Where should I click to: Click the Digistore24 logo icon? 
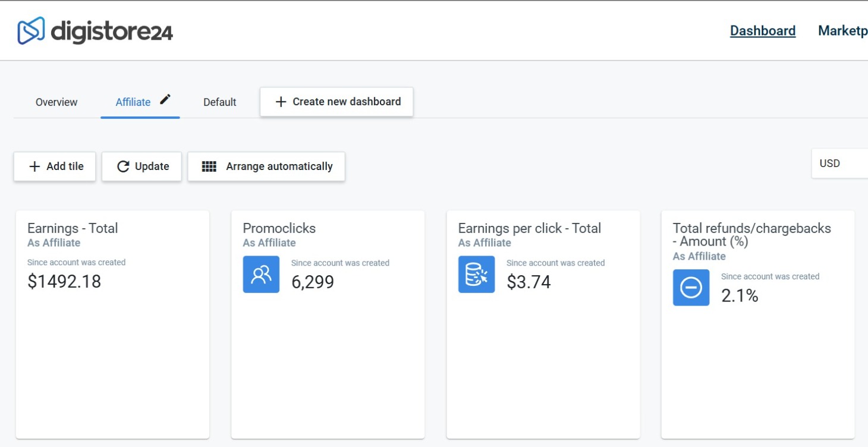click(31, 31)
